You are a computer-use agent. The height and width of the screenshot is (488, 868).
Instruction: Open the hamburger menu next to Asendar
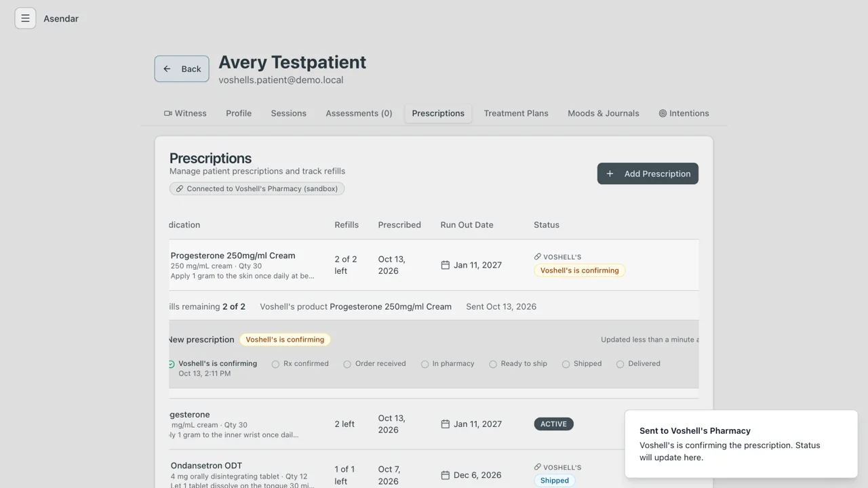click(25, 18)
